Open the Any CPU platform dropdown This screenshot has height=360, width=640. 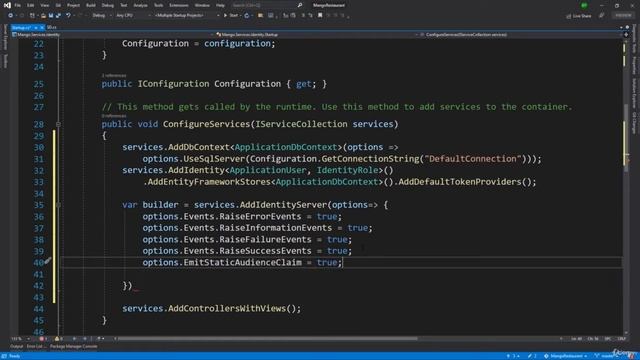133,16
